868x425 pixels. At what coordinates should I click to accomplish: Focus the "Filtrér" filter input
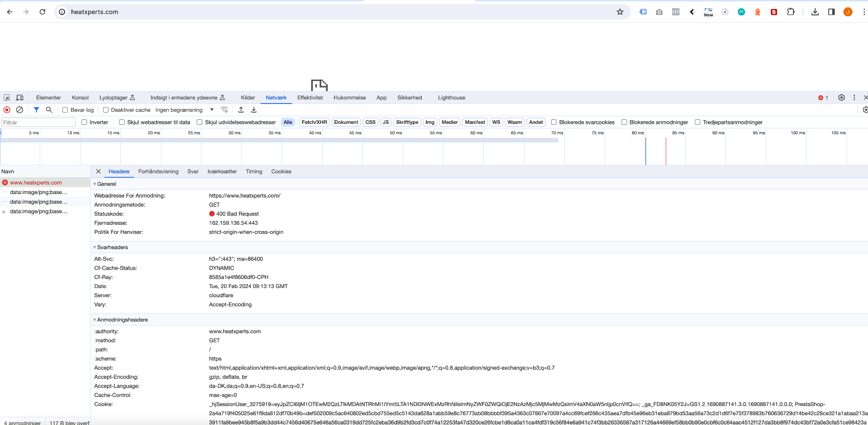(38, 122)
